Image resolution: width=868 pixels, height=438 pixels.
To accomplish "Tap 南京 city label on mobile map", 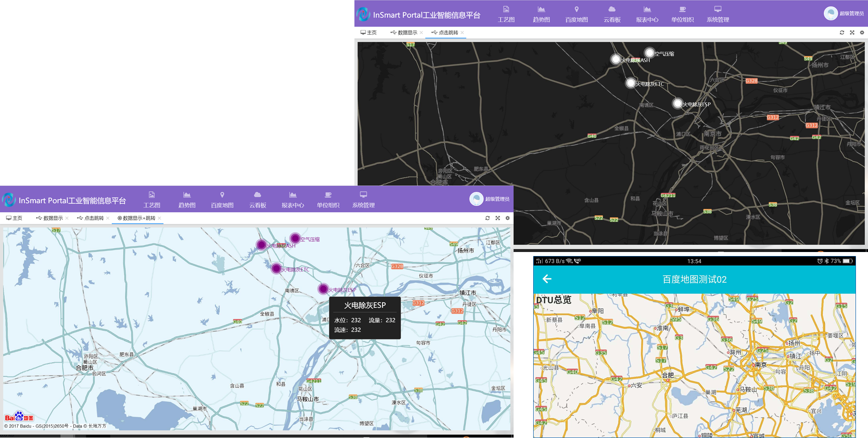I will 760,365.
